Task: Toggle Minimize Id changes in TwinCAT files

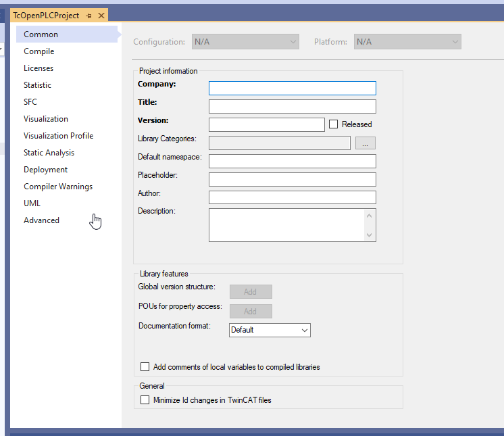Action: [145, 400]
